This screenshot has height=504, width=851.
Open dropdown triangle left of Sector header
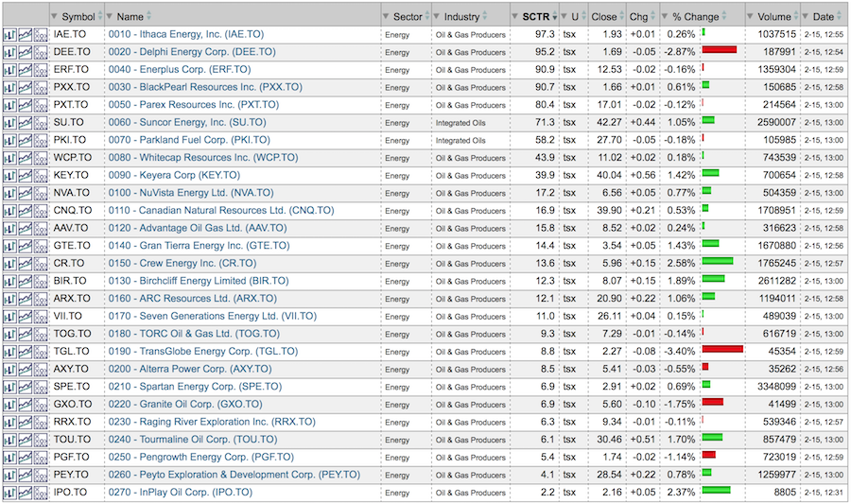coord(386,17)
